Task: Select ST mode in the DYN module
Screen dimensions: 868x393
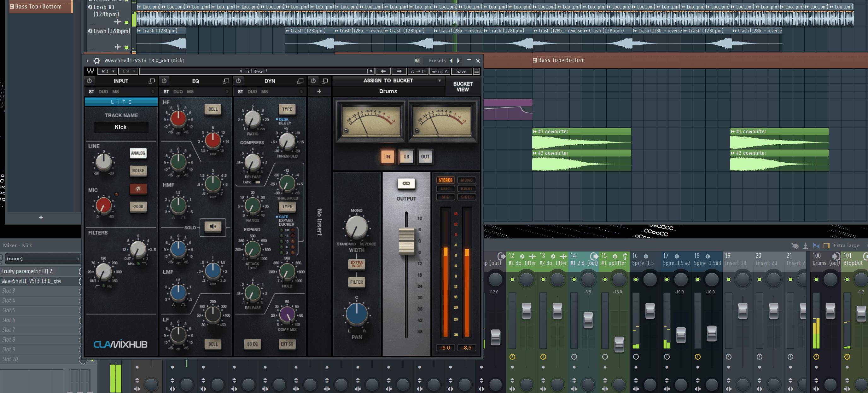Action: (x=240, y=92)
